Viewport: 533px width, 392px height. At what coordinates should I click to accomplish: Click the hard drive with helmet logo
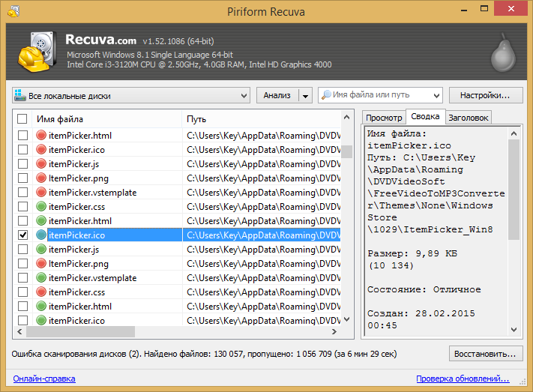pos(37,52)
